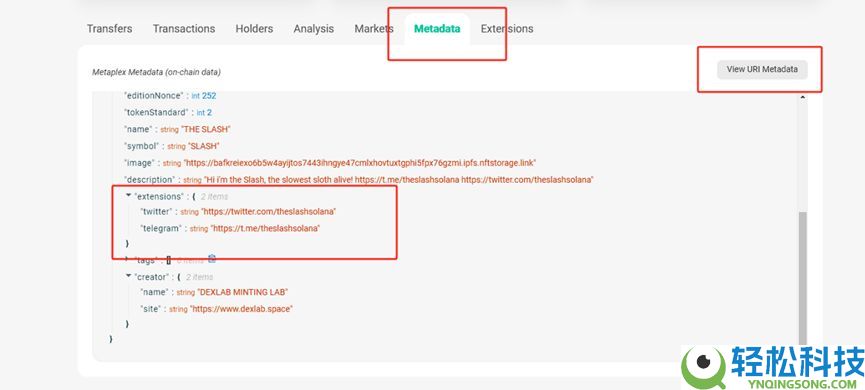Select the "tokenStandard" value 2

click(209, 113)
